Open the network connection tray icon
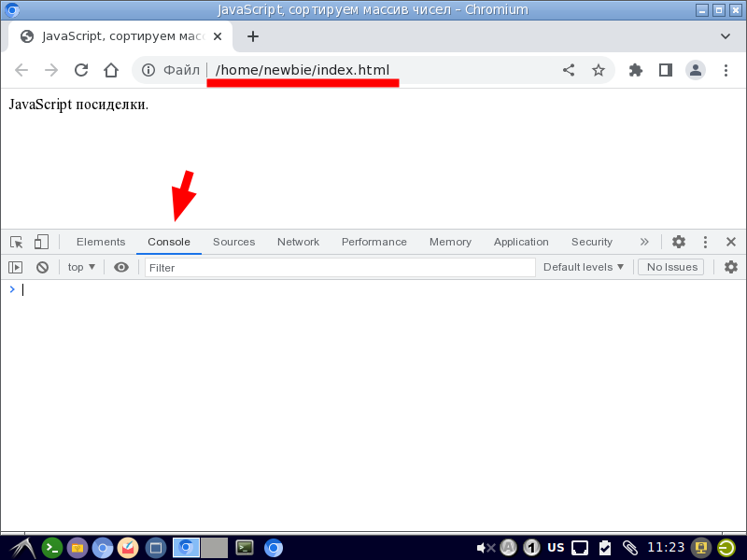This screenshot has width=747, height=560. point(580,548)
